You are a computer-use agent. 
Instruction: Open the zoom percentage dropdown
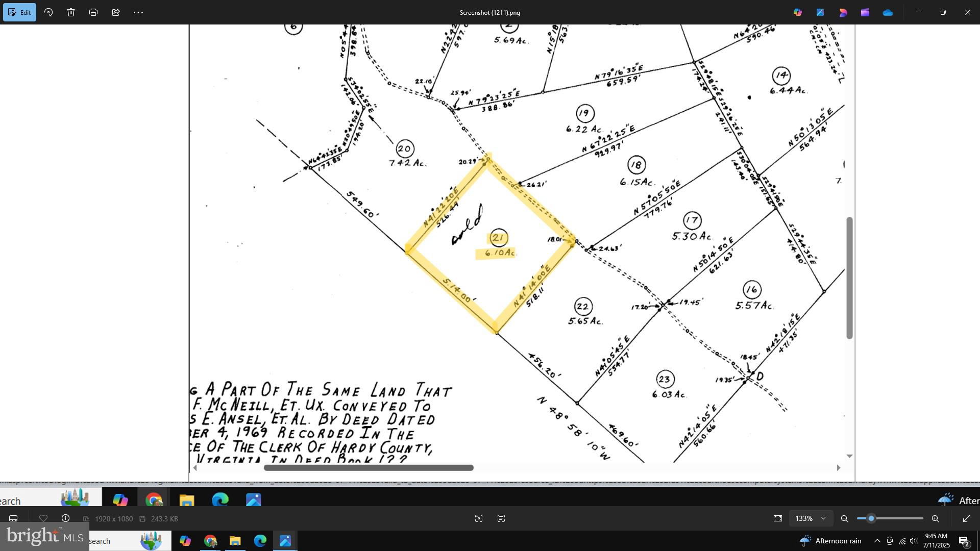811,518
